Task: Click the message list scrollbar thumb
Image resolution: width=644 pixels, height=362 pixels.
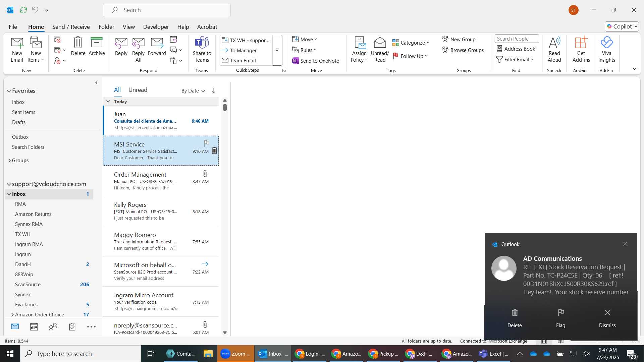Action: pyautogui.click(x=225, y=107)
